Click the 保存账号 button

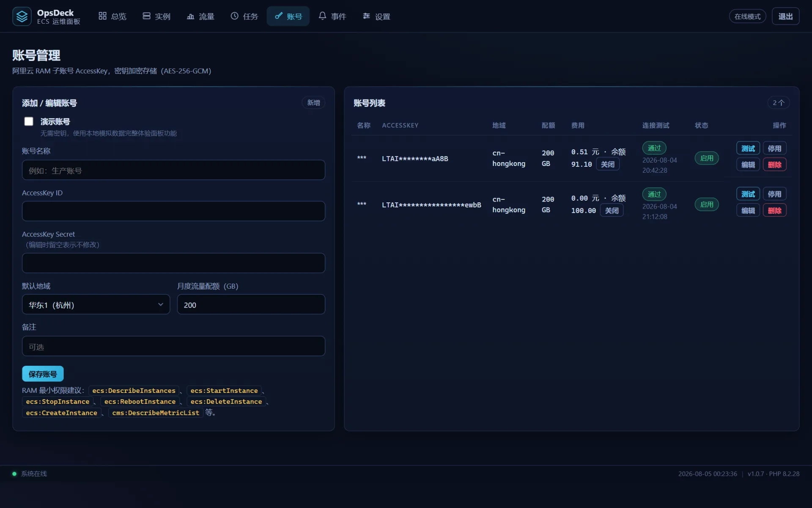click(x=43, y=374)
